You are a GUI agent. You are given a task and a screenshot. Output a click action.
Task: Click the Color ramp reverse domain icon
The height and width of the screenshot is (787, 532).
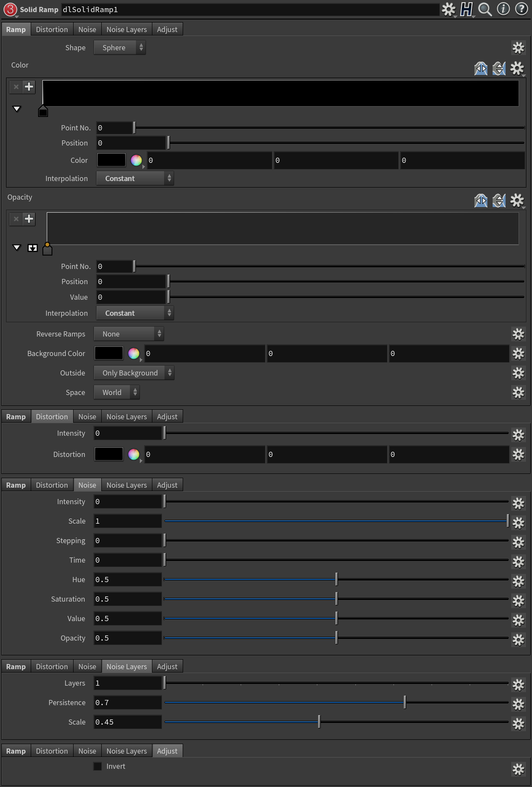coord(480,68)
